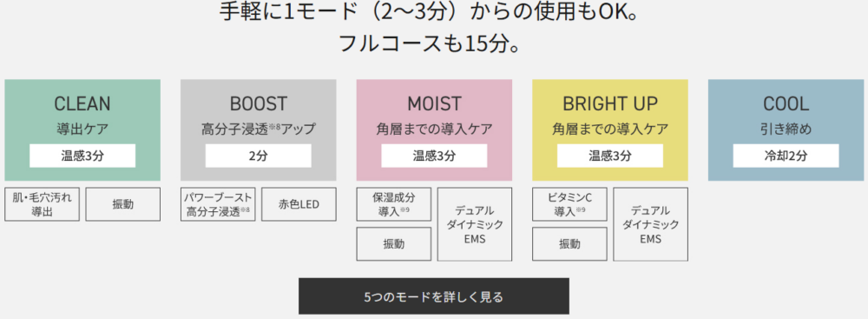Select the pink MOIST mode card
This screenshot has height=319, width=868.
pos(434,130)
